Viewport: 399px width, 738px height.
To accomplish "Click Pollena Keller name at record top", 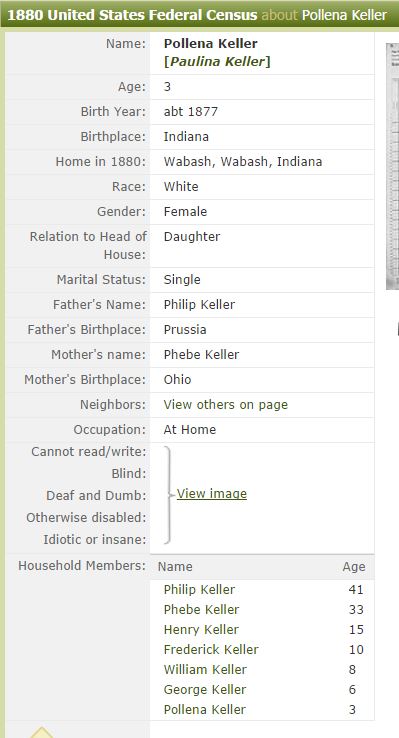I will point(210,44).
